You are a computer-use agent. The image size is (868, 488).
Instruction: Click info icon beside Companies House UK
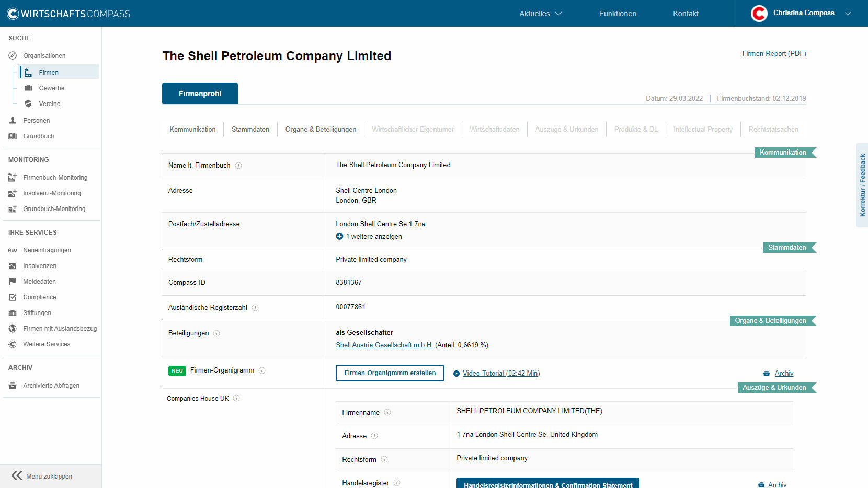click(x=236, y=398)
